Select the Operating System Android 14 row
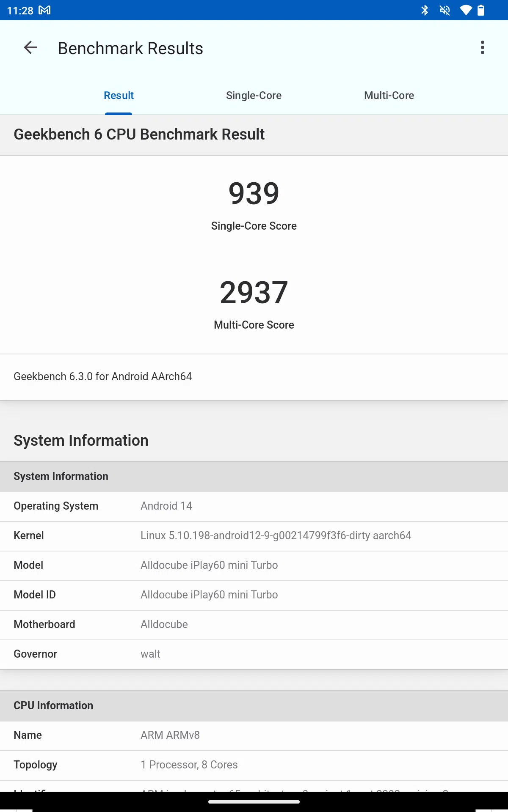 (x=254, y=506)
